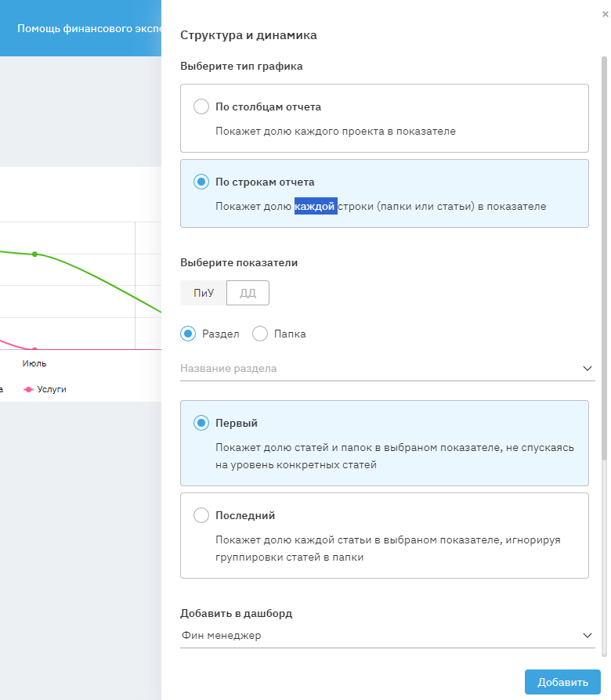
Task: Switch to the ДД tab
Action: (x=248, y=293)
